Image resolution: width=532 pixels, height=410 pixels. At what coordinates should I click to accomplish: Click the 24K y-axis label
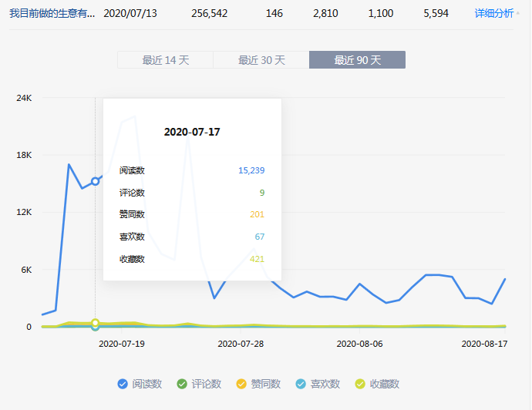[x=24, y=98]
